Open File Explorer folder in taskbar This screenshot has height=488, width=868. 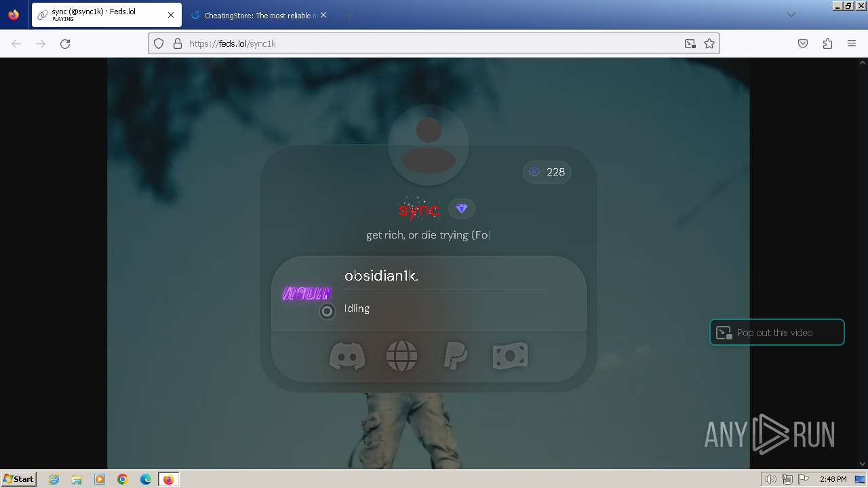pos(77,479)
